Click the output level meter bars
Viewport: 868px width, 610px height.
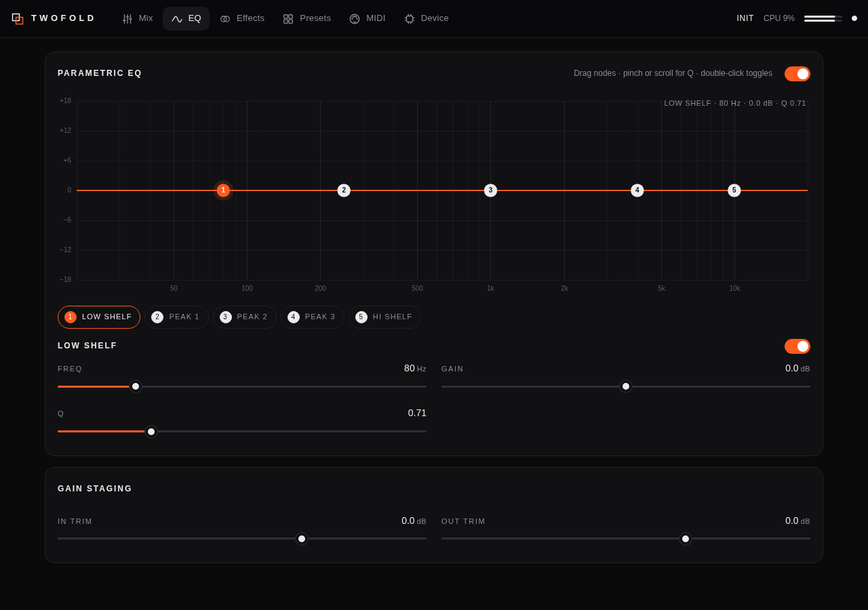pos(823,18)
